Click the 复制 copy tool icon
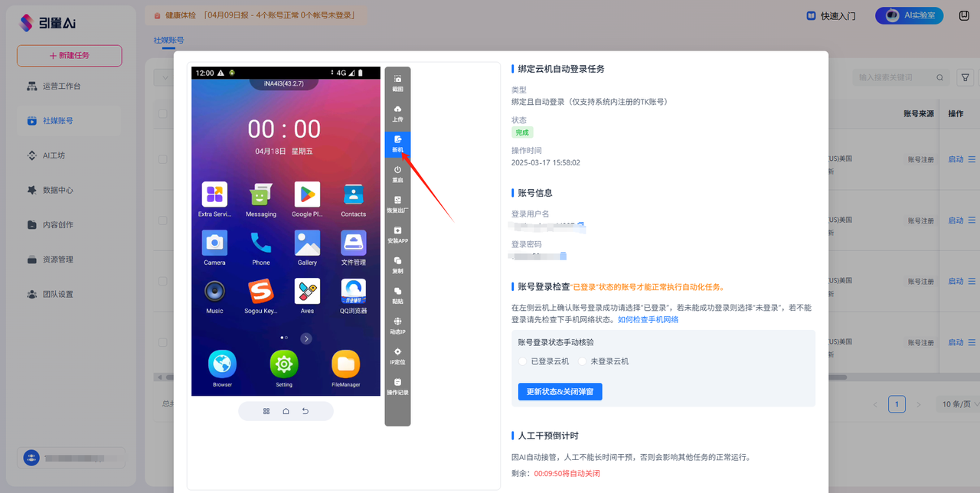 [397, 265]
